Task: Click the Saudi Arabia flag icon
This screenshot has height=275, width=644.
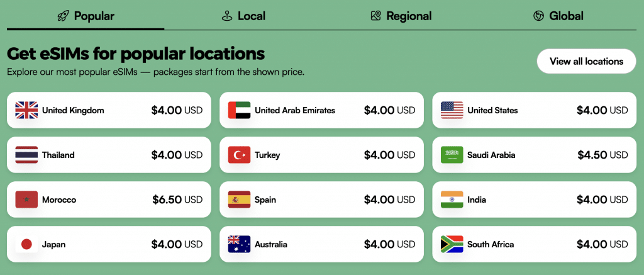Action: (x=452, y=155)
